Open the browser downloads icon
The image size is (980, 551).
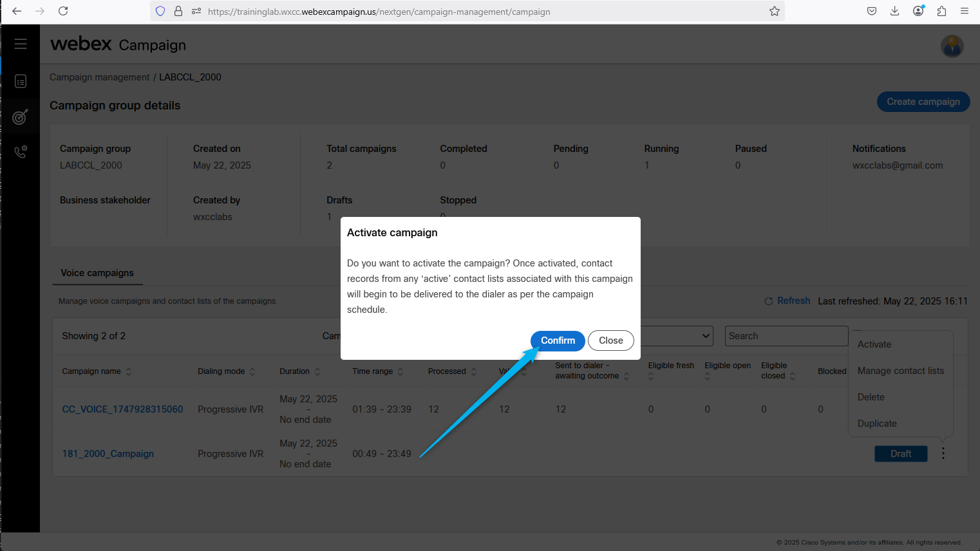click(x=894, y=11)
